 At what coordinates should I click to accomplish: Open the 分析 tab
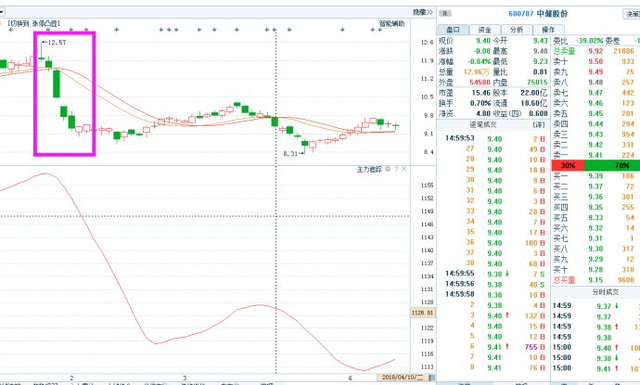point(516,30)
